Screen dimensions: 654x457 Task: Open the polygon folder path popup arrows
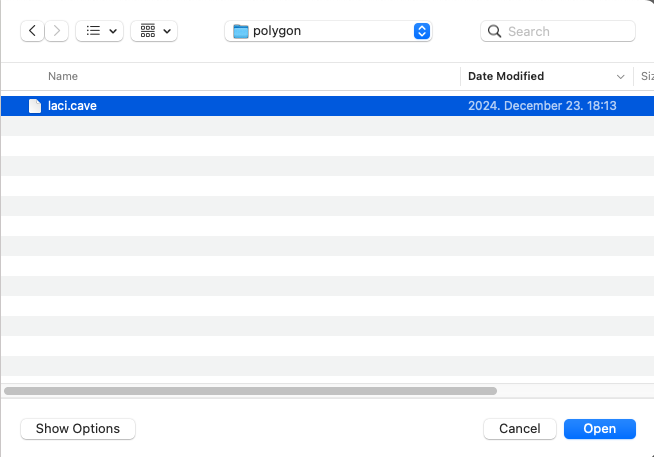tap(421, 31)
